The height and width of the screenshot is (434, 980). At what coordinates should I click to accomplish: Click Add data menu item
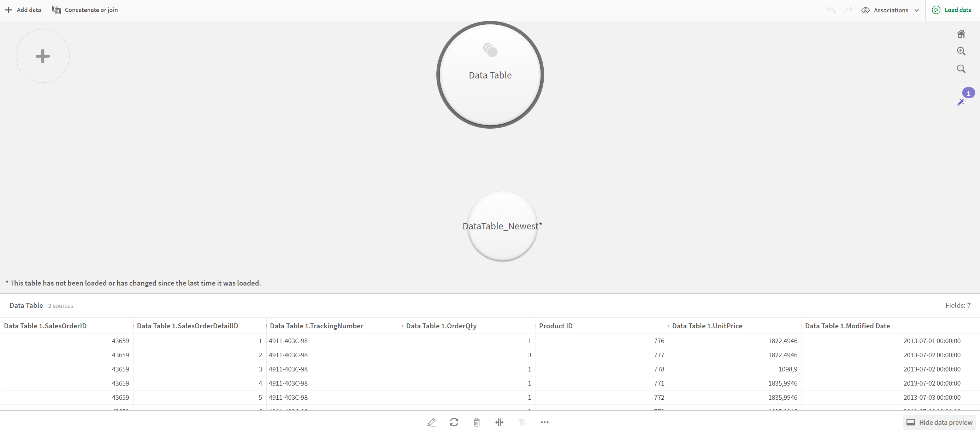click(x=23, y=10)
